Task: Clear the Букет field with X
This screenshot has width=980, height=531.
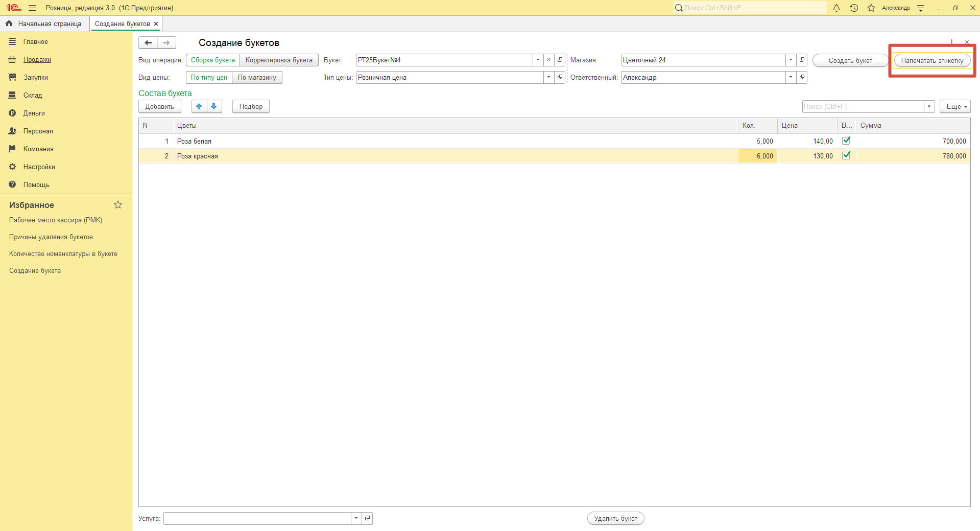Action: [548, 60]
